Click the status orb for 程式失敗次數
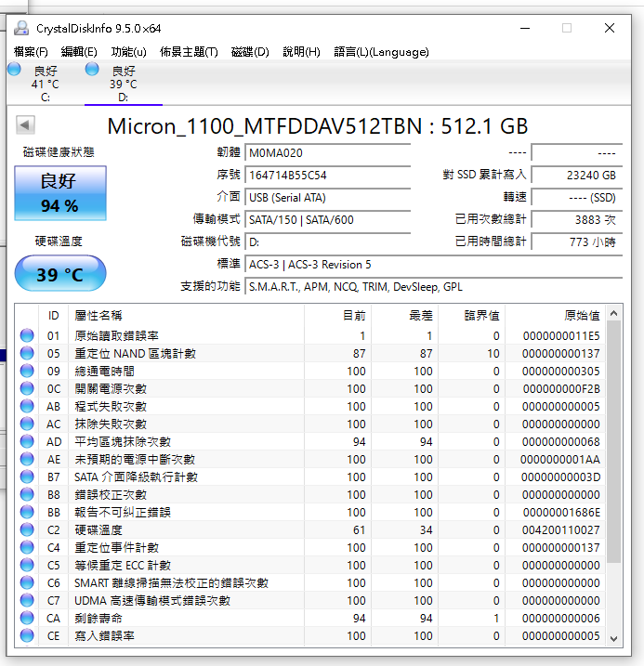 tap(27, 406)
